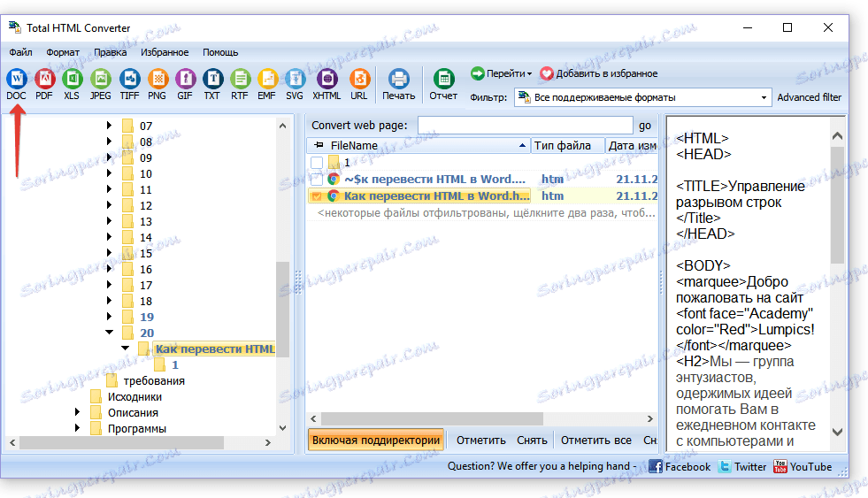This screenshot has width=868, height=498.
Task: Open the URL conversion tool
Action: [358, 84]
